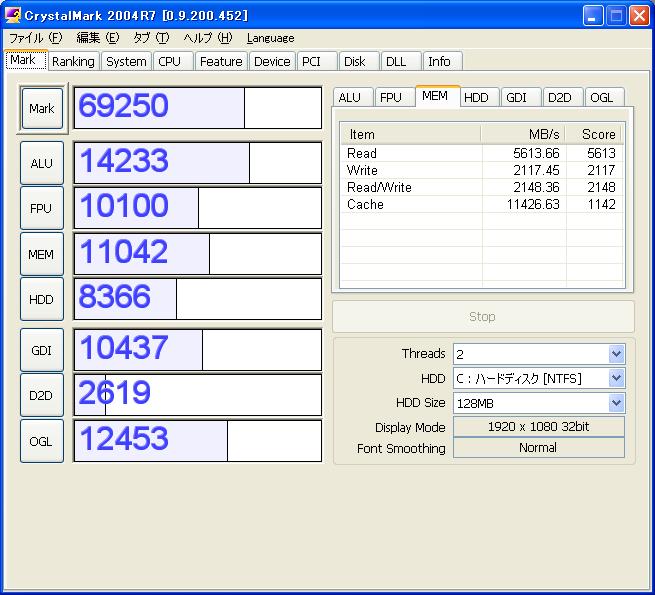Click the OGL score bar 12453

tap(198, 441)
